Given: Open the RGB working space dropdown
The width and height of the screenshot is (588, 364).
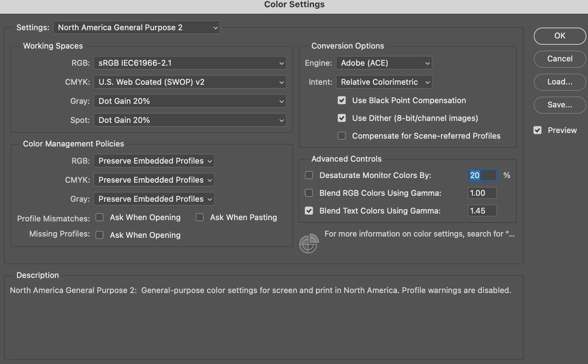Looking at the screenshot, I should [190, 63].
